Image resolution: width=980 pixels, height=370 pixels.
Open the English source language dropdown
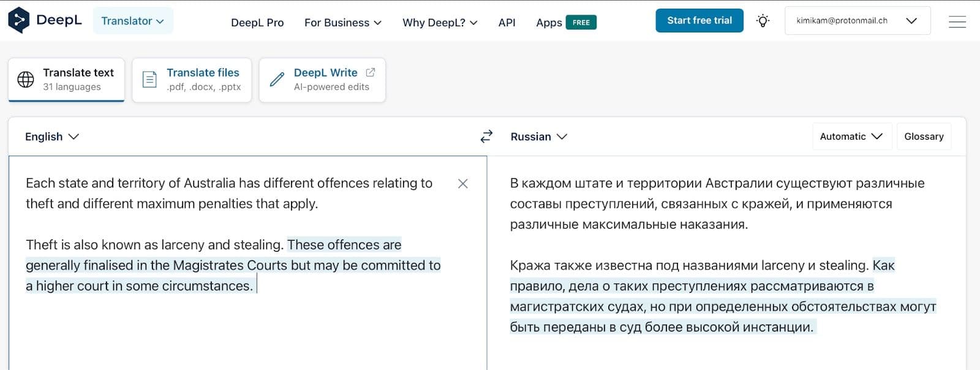point(52,137)
